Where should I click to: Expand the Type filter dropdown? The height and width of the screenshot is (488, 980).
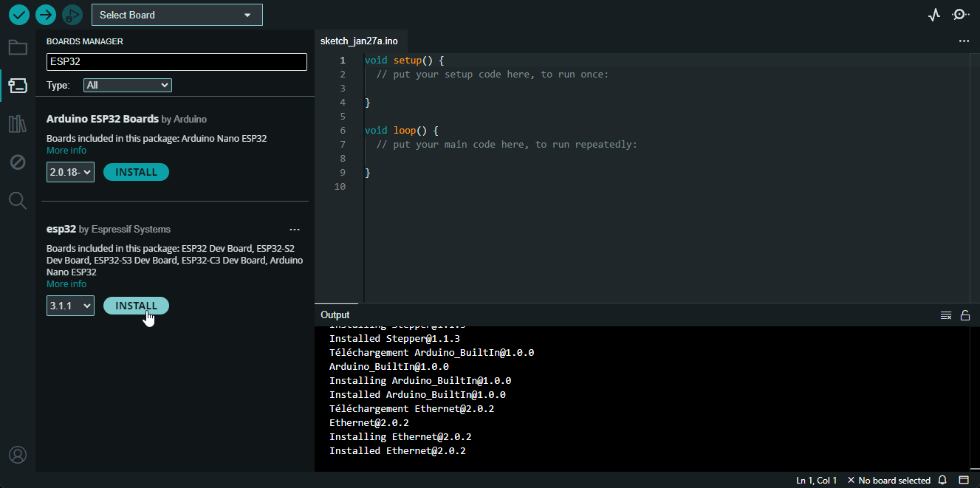click(x=127, y=86)
